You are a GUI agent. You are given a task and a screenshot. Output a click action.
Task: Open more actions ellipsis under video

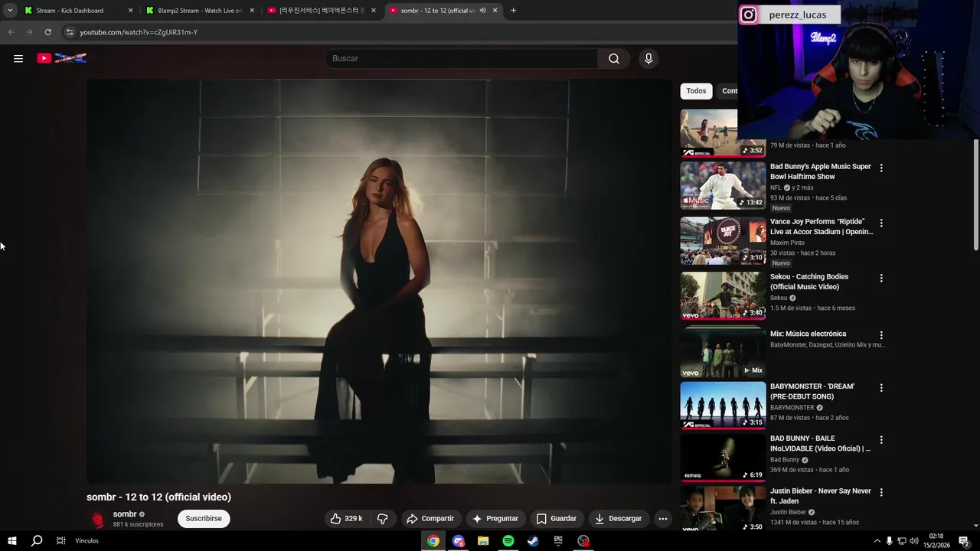[663, 518]
